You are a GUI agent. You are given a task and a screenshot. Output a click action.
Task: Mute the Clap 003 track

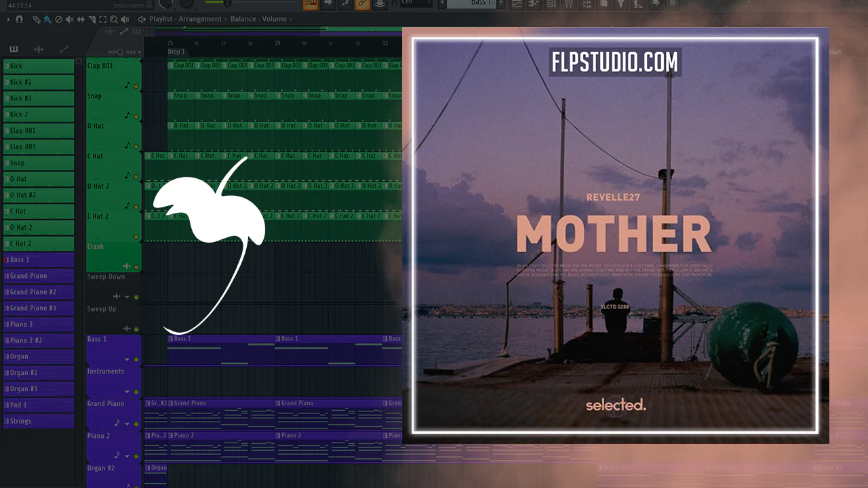[136, 86]
